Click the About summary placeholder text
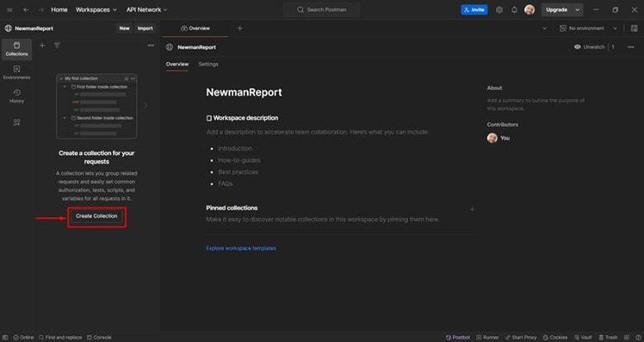The width and height of the screenshot is (644, 342). (x=536, y=104)
